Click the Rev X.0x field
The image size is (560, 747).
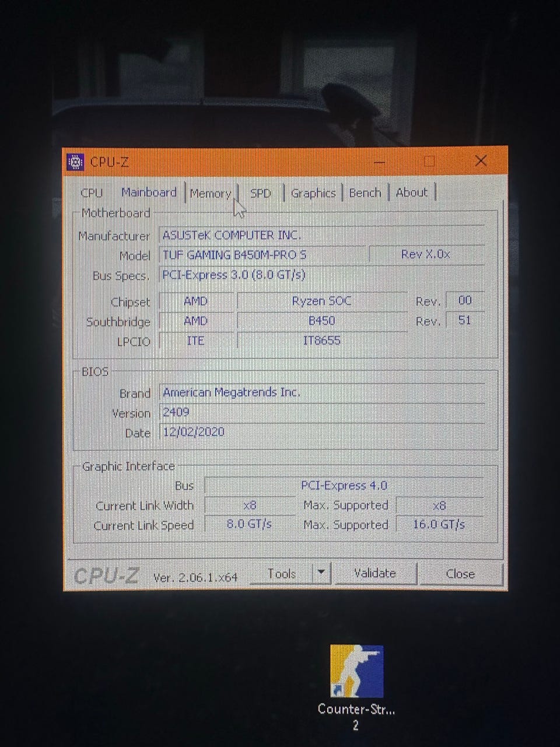tap(427, 254)
